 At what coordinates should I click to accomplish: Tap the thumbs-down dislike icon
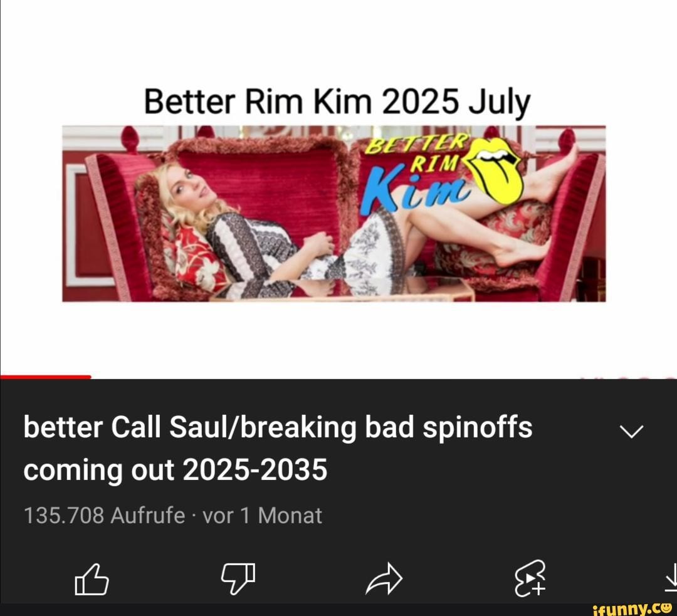coord(238,579)
